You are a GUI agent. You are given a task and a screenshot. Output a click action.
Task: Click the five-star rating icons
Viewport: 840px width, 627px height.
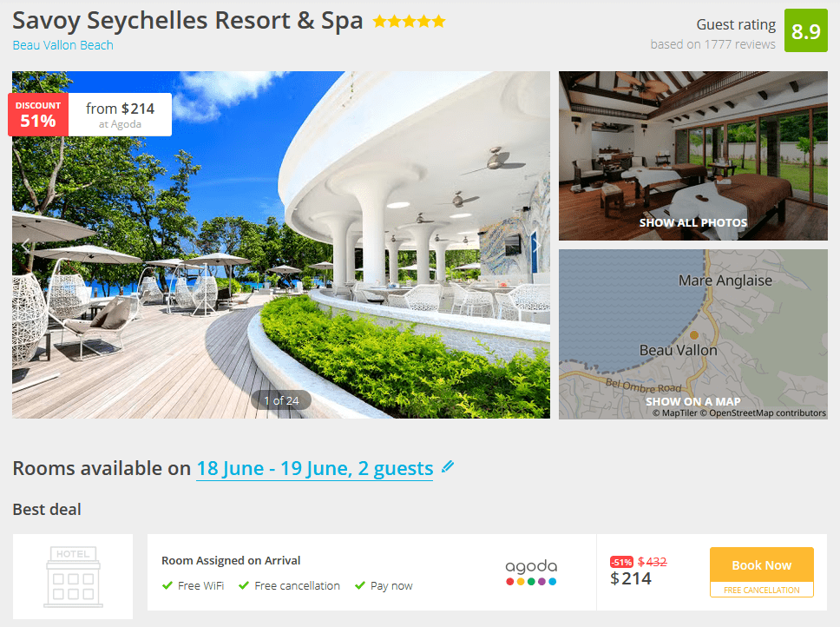[x=410, y=22]
